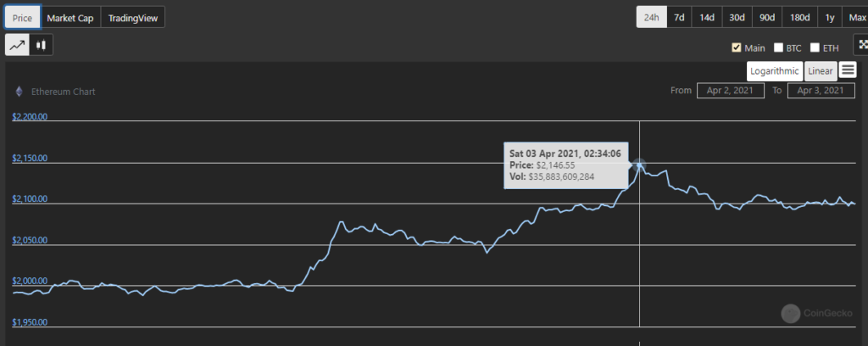Enable the BTC comparison checkbox
This screenshot has height=346, width=868.
(x=779, y=47)
